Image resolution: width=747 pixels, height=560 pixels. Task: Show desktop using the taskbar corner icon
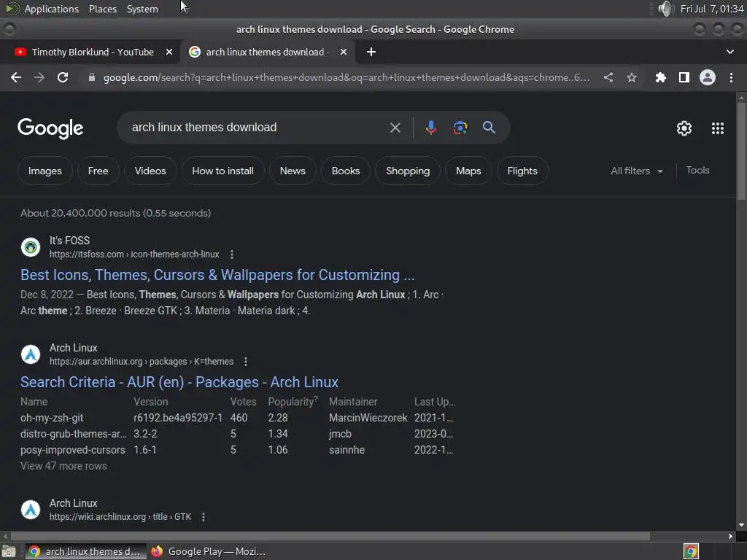click(x=9, y=551)
